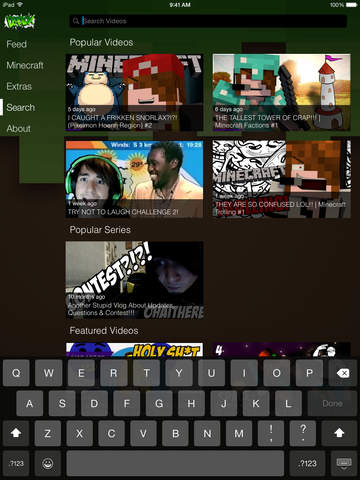Play Try Not To Laugh Challenge video
The image size is (360, 480).
[x=134, y=179]
